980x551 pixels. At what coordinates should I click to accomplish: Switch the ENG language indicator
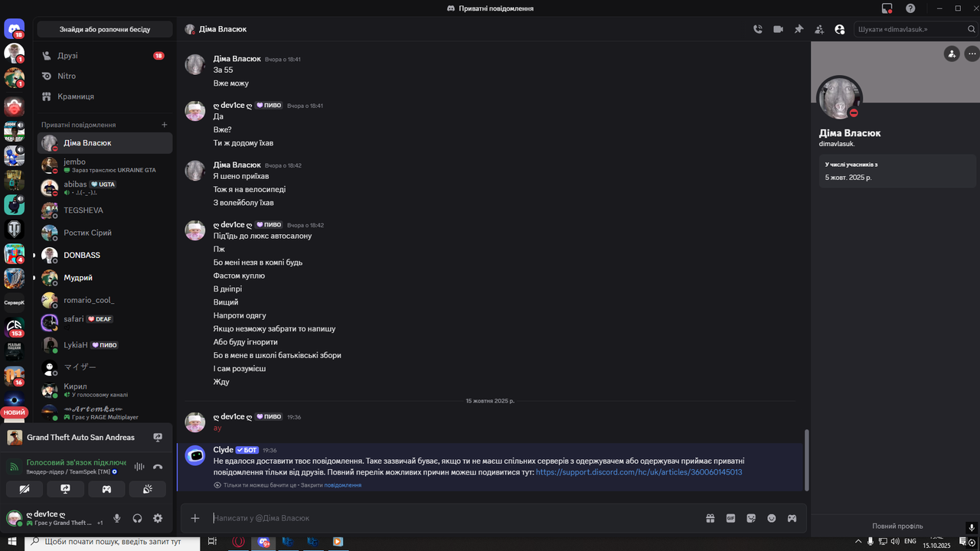coord(910,542)
